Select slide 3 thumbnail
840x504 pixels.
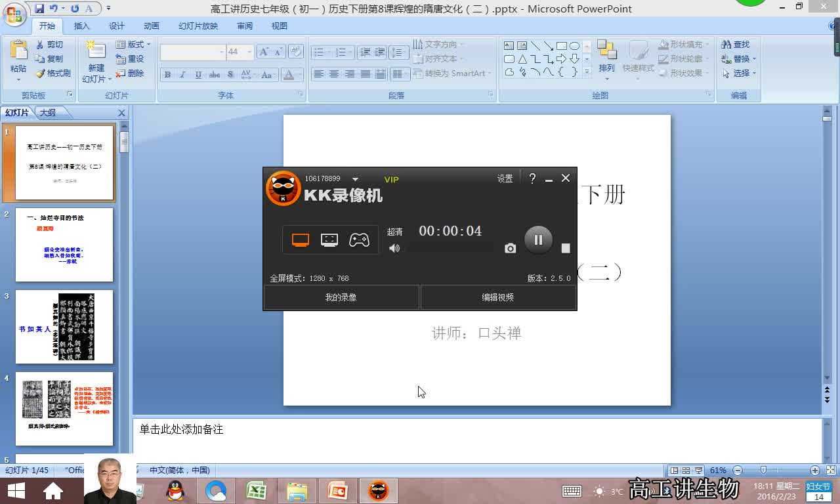click(64, 327)
